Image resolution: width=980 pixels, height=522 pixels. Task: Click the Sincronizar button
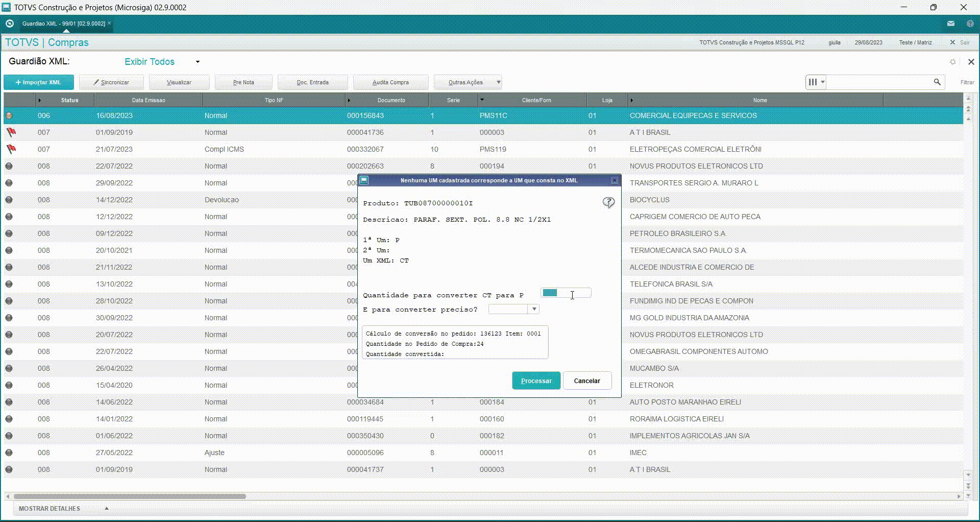tap(111, 82)
